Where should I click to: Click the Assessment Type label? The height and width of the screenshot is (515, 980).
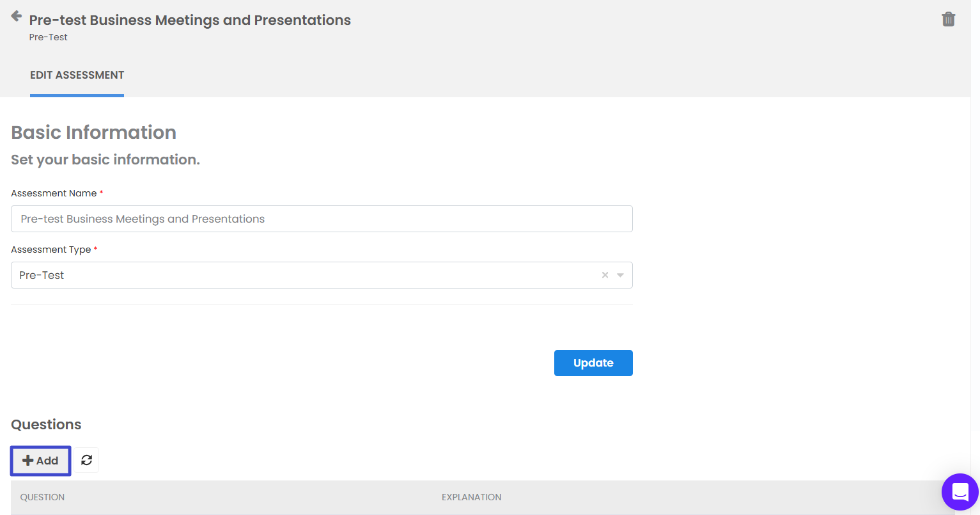pos(51,250)
